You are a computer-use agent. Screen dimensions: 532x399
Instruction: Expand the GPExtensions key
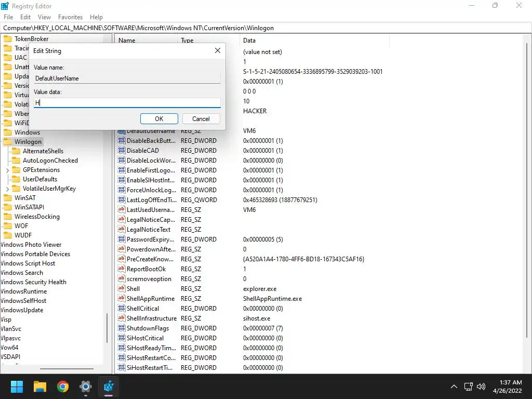pos(7,170)
